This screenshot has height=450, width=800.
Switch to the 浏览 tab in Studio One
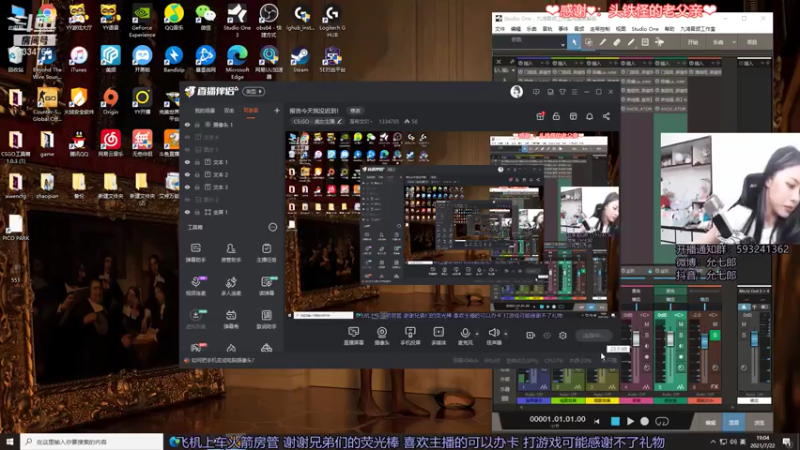pyautogui.click(x=759, y=422)
